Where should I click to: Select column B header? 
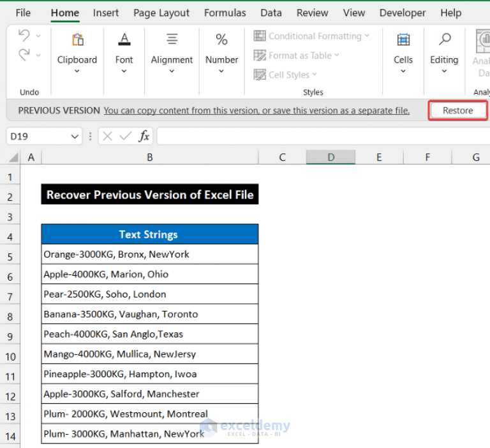click(150, 157)
